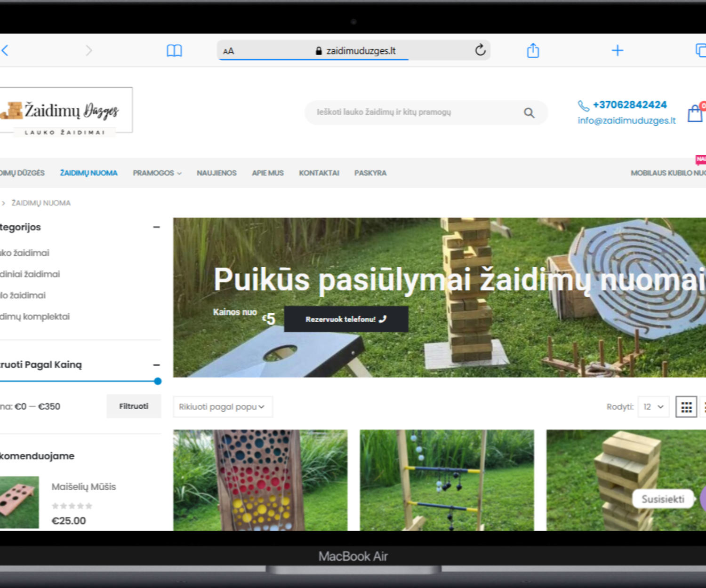Click the Safari back arrow
The image size is (706, 588).
(x=5, y=50)
